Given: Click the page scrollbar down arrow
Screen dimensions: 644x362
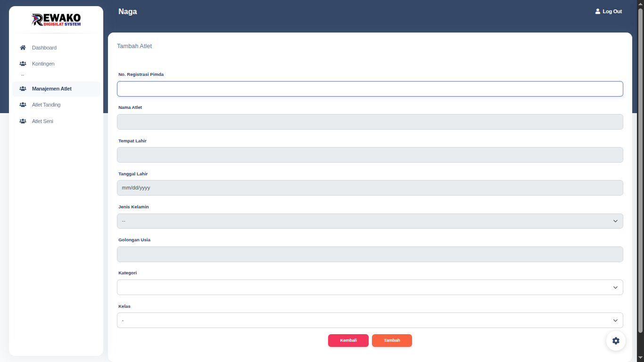Looking at the screenshot, I should pyautogui.click(x=640, y=358).
